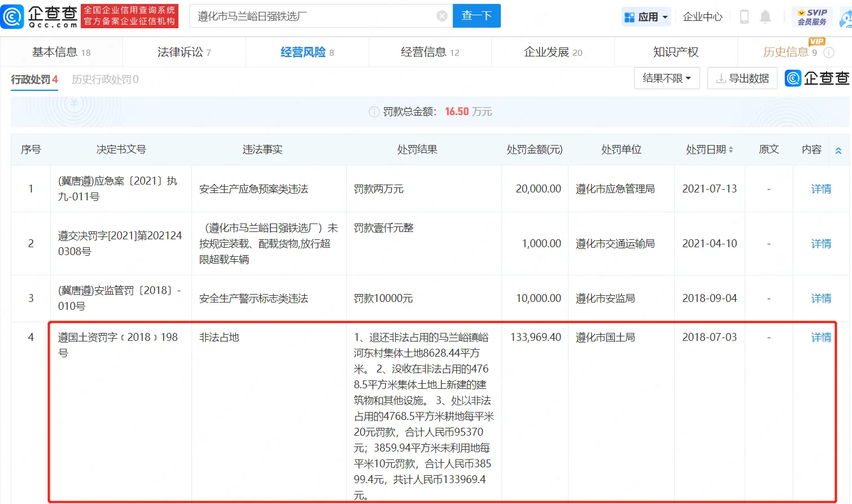Open 详情 for the 2021-07-13 penalty

(x=821, y=189)
